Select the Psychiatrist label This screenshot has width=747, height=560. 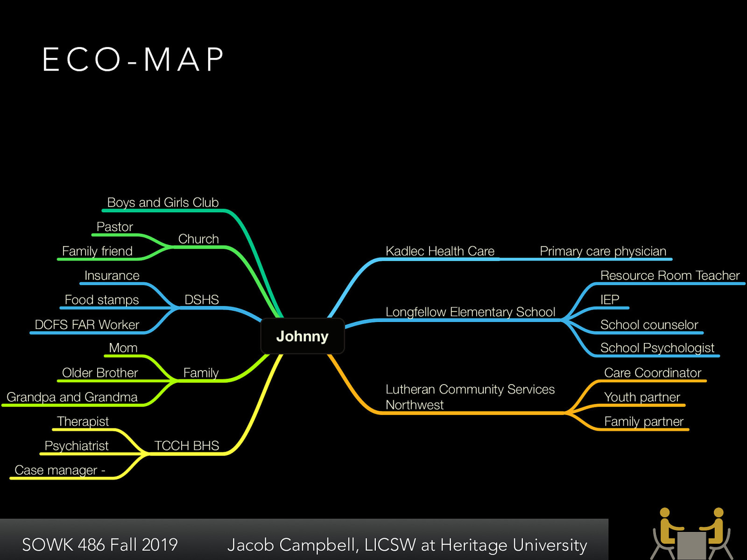[x=76, y=446]
